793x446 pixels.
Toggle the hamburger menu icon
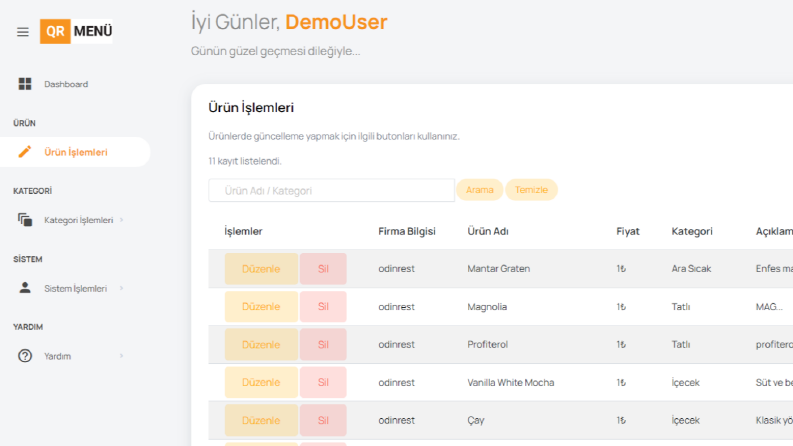(23, 32)
